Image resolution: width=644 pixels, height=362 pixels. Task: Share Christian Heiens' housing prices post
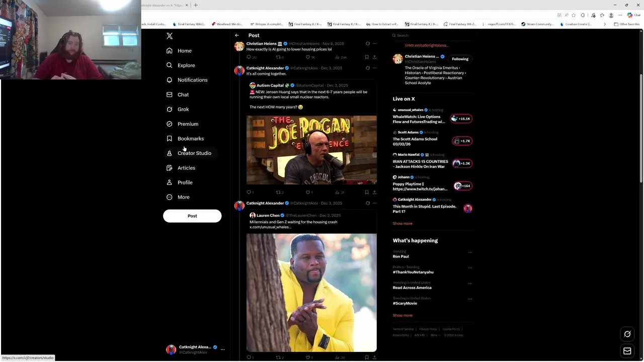pyautogui.click(x=374, y=57)
